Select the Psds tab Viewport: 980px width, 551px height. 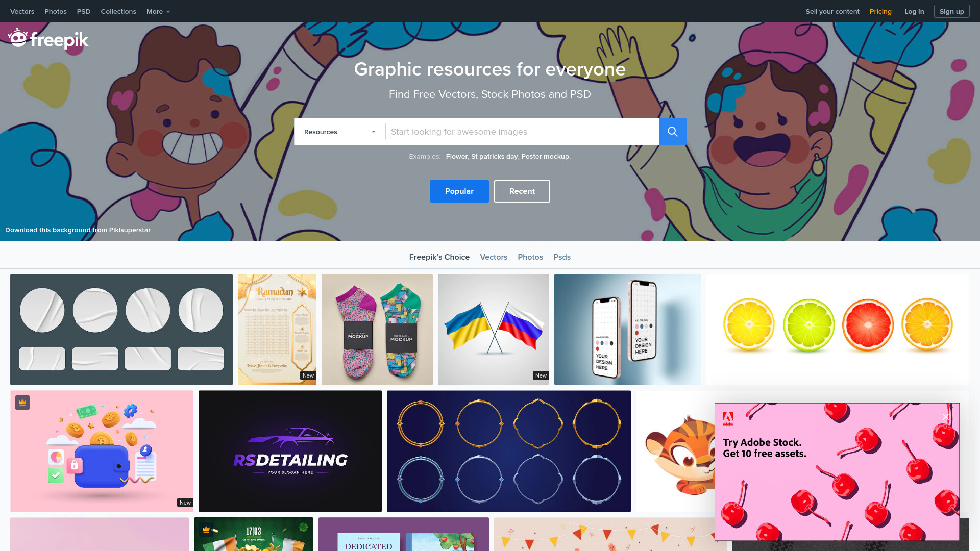[x=561, y=257]
